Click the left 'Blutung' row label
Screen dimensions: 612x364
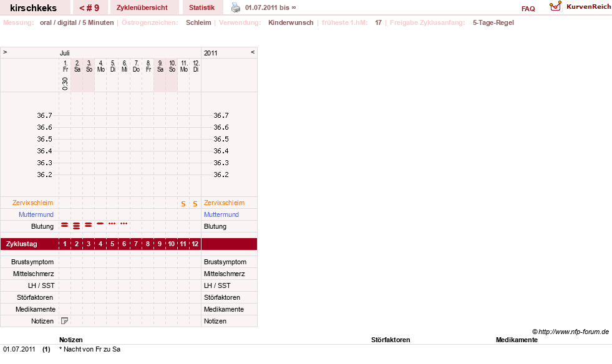pyautogui.click(x=42, y=226)
